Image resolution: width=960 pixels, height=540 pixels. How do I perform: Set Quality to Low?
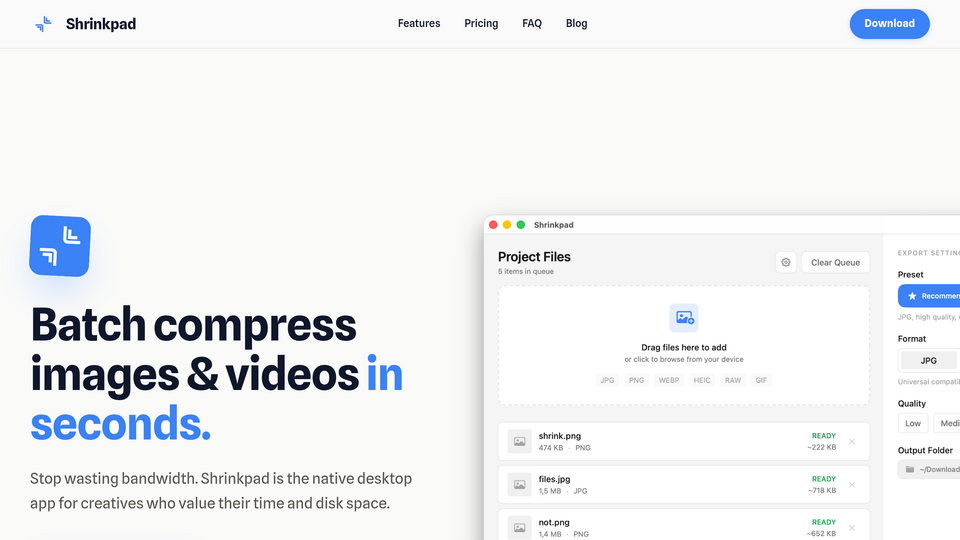click(x=913, y=423)
